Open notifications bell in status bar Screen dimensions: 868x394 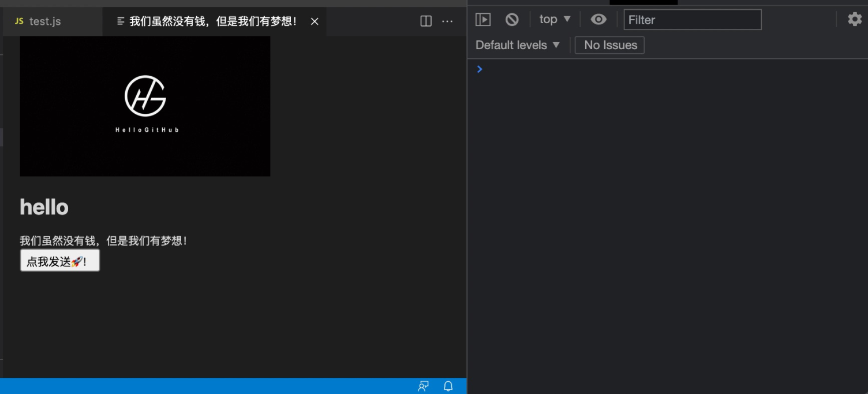448,386
